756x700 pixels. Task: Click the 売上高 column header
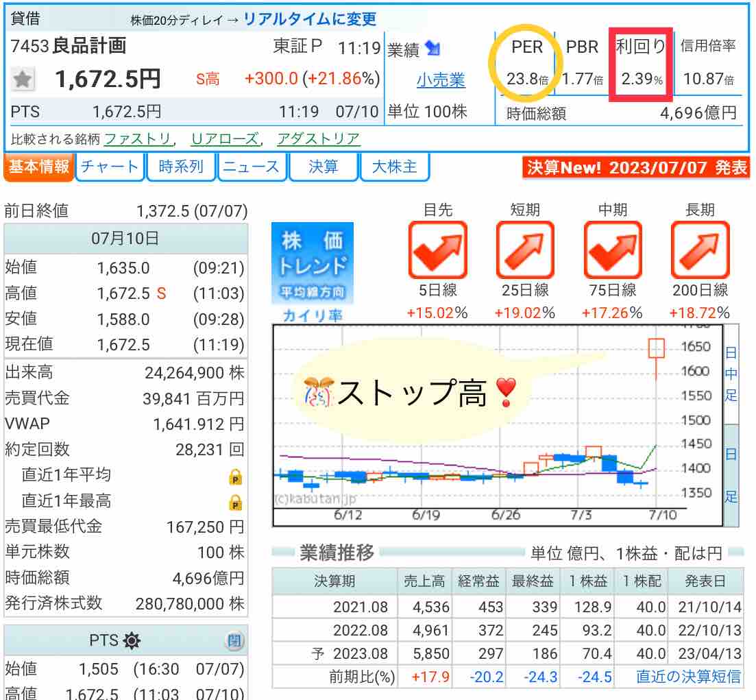pyautogui.click(x=424, y=581)
